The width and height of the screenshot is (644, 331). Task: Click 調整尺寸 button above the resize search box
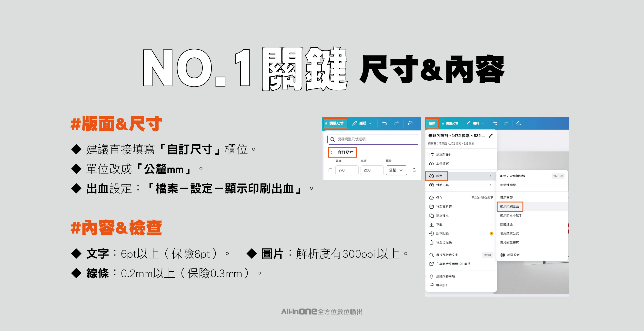click(335, 123)
